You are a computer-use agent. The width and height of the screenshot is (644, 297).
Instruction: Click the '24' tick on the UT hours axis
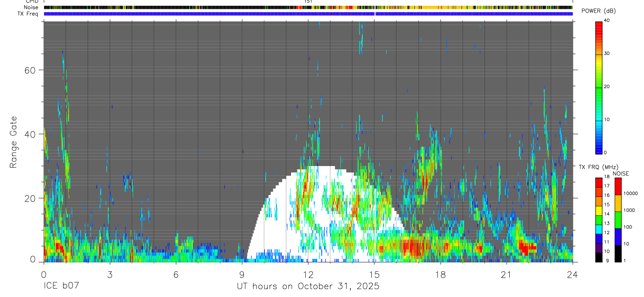tap(573, 274)
